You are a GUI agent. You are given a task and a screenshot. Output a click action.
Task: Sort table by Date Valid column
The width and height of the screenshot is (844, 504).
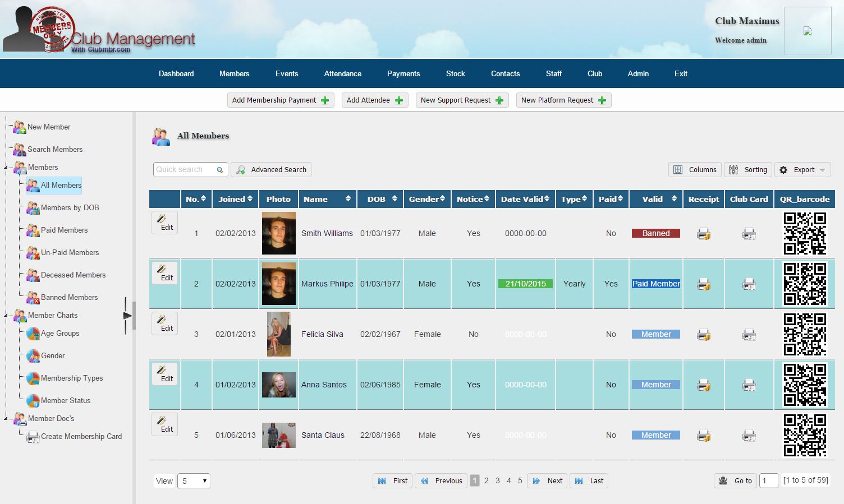(x=525, y=199)
